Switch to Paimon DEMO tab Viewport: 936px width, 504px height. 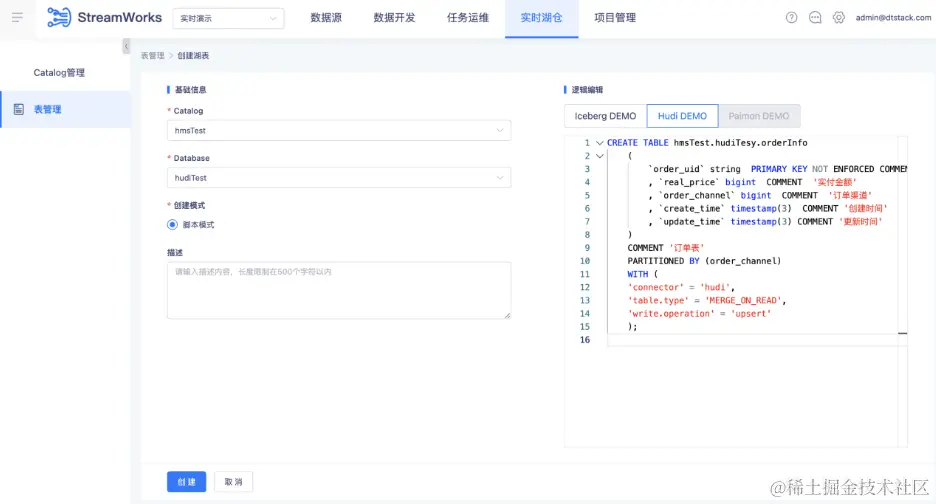tap(759, 116)
